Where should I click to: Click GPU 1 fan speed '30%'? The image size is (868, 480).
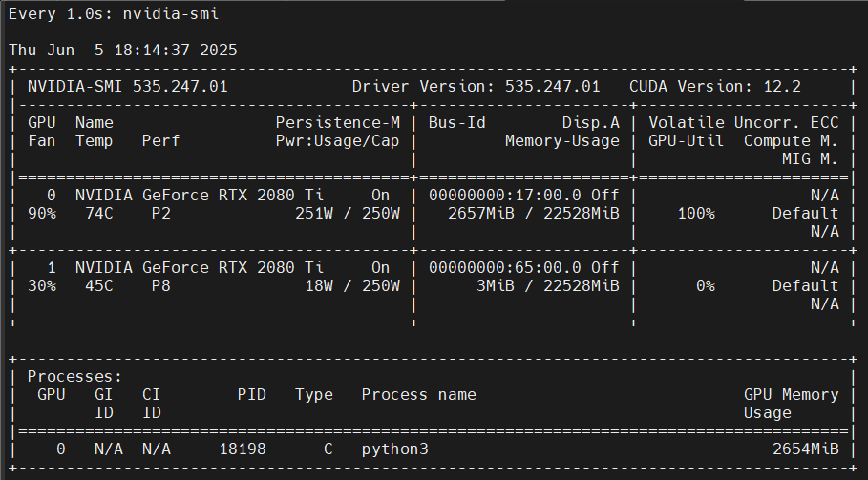pyautogui.click(x=42, y=286)
